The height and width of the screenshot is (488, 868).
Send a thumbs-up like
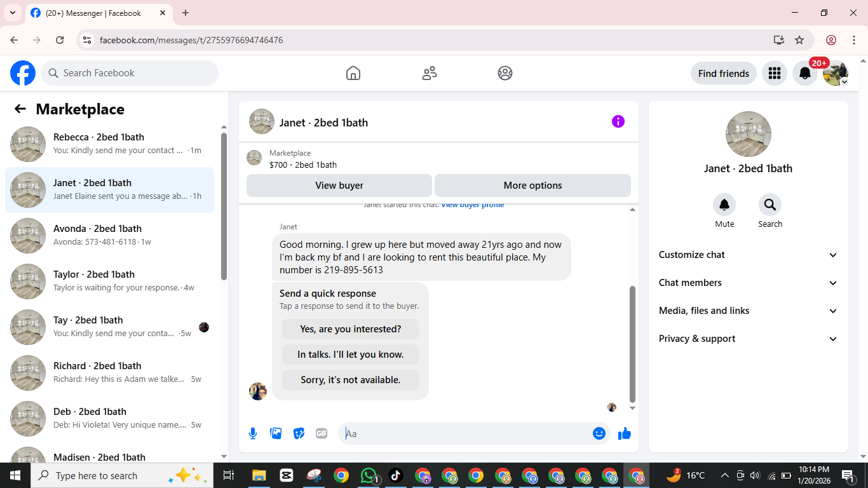pyautogui.click(x=625, y=433)
